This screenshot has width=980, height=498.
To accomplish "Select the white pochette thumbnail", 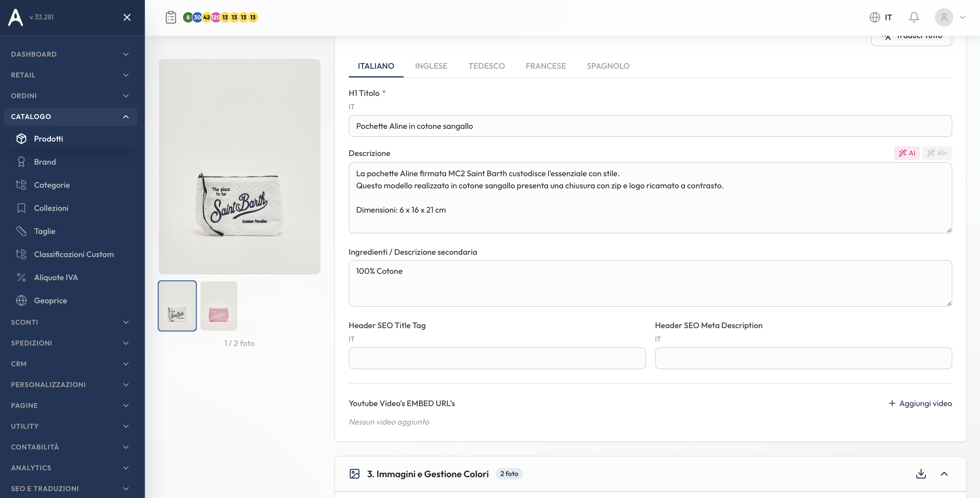I will pos(177,306).
